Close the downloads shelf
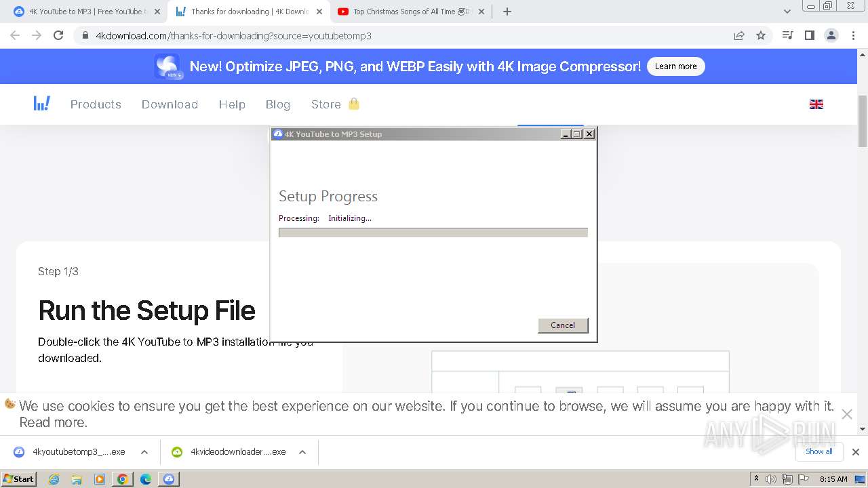868x488 pixels. (856, 452)
